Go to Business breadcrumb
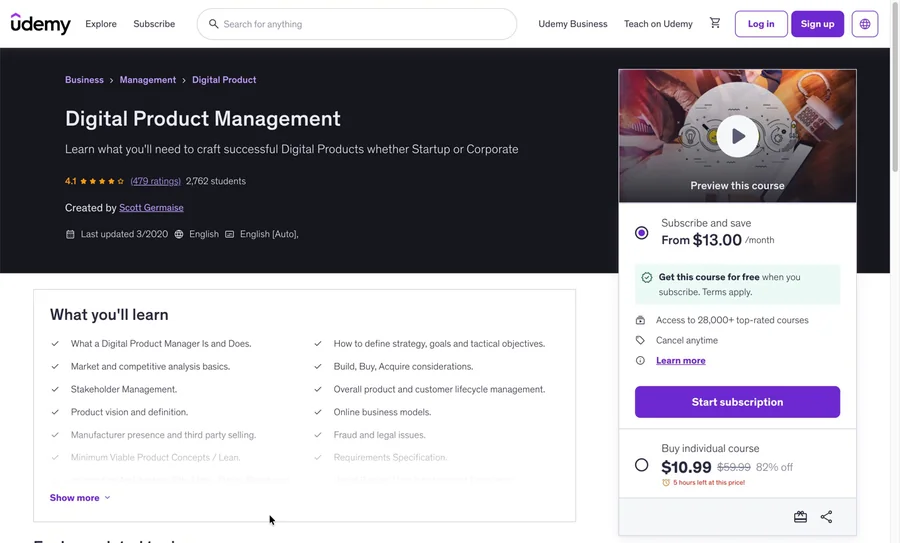 pyautogui.click(x=84, y=80)
